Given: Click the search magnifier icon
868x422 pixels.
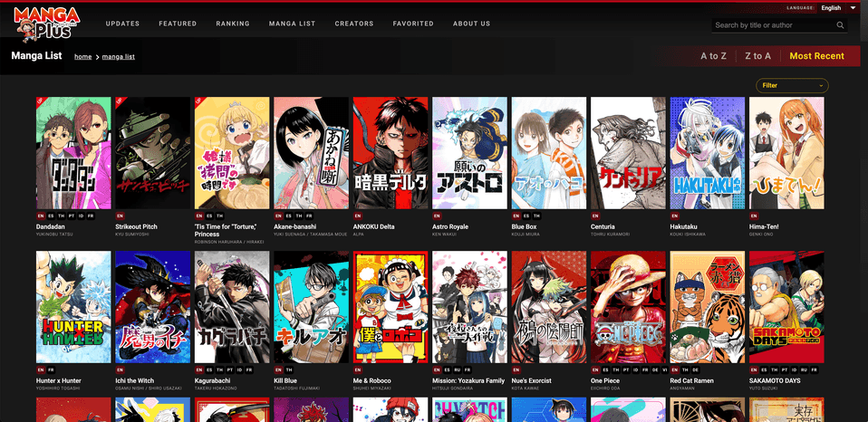Looking at the screenshot, I should tap(841, 25).
